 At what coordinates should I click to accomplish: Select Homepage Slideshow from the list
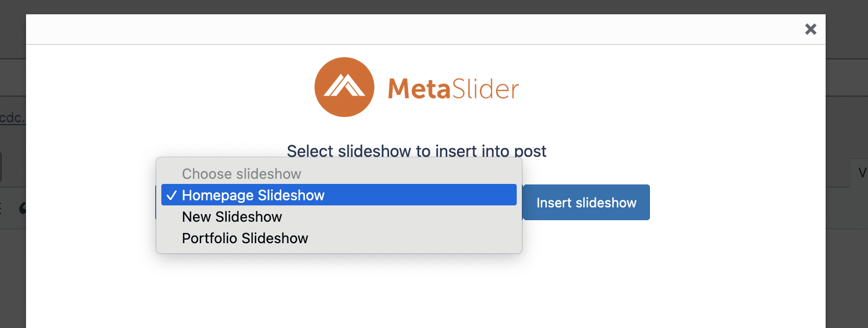pos(253,195)
